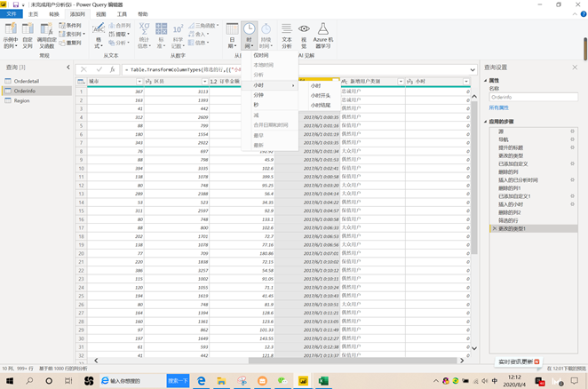The image size is (588, 389).
Task: Select the 提升的标题 applied step
Action: click(x=511, y=147)
